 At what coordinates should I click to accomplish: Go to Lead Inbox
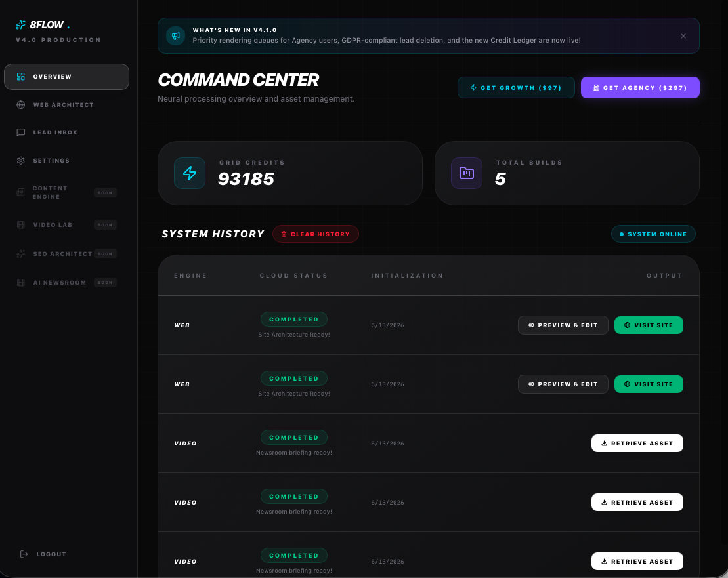point(66,133)
